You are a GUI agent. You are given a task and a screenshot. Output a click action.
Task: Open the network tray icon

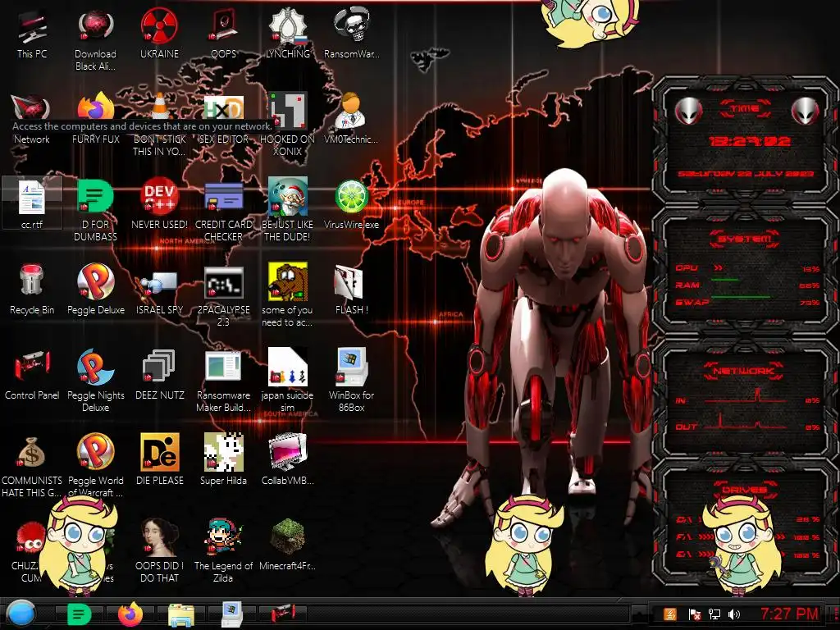pos(714,614)
